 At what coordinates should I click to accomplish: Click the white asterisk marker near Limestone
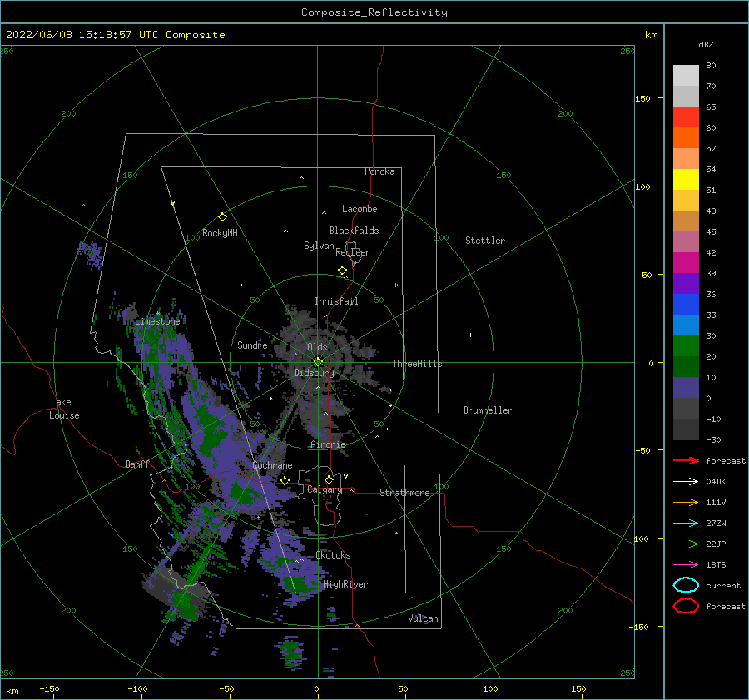[157, 314]
